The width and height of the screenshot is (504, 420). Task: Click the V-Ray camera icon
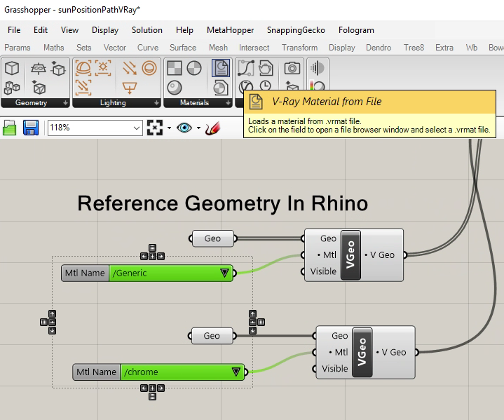[292, 68]
